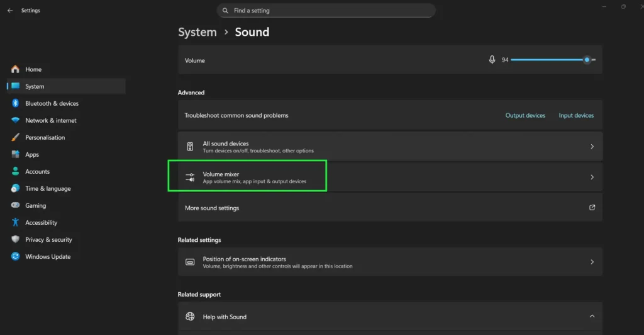Image resolution: width=644 pixels, height=335 pixels.
Task: Troubleshoot Input devices link
Action: click(576, 115)
